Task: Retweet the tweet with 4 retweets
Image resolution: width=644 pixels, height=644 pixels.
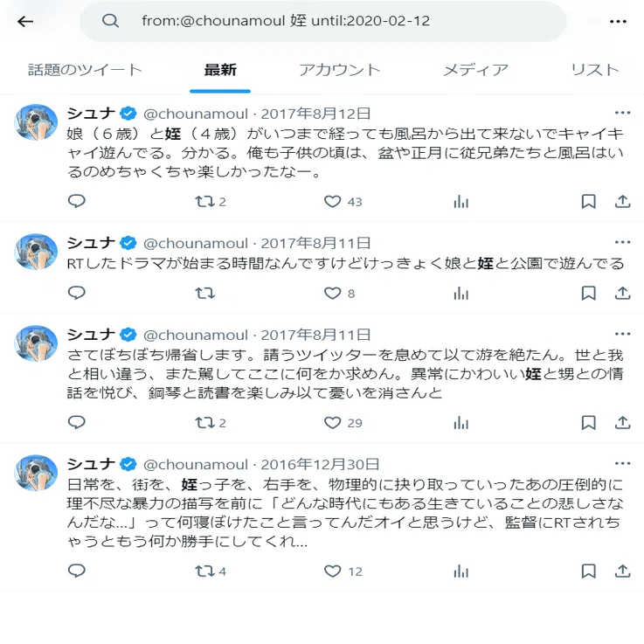Action: click(211, 571)
